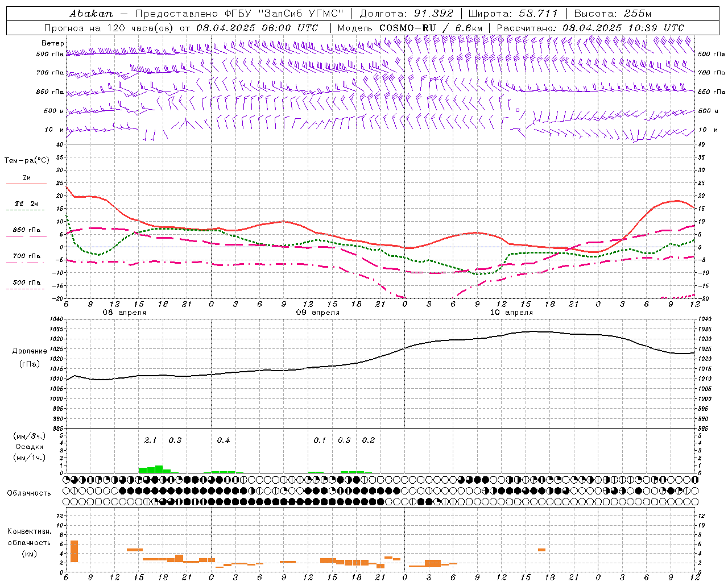Click the "10 апреля" date label
Screen dimensions: 728x582
[511, 313]
